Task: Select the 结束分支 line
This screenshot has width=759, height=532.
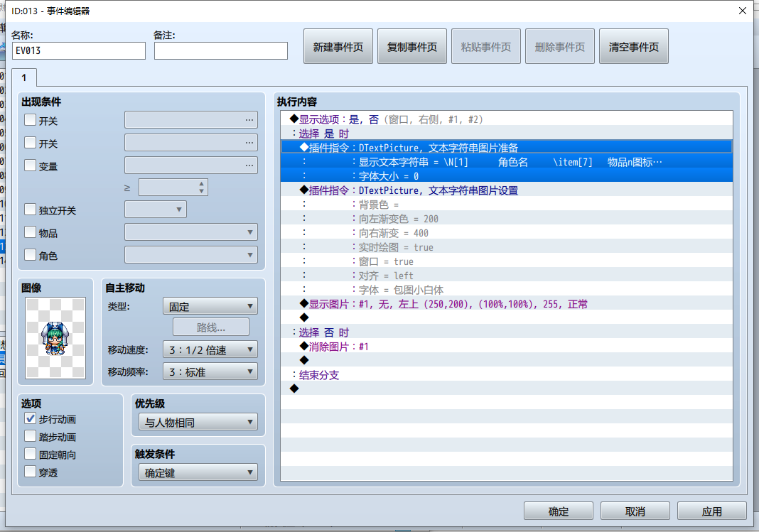Action: (x=507, y=375)
